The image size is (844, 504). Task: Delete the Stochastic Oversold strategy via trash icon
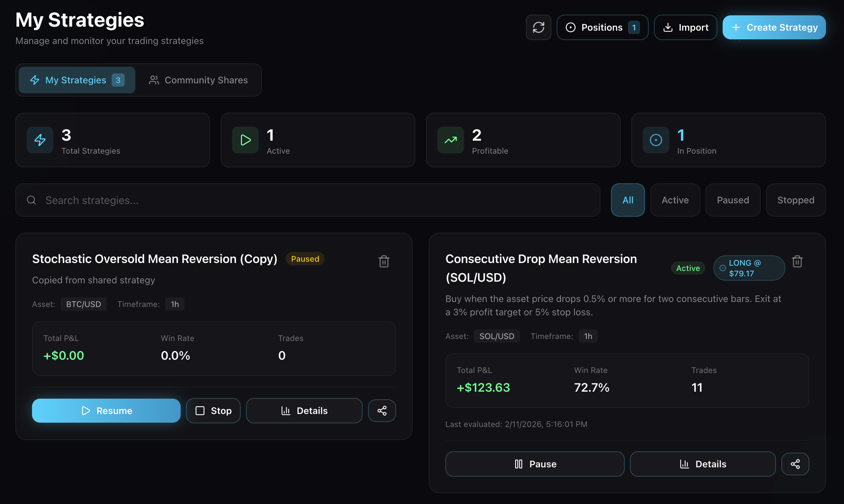click(384, 261)
